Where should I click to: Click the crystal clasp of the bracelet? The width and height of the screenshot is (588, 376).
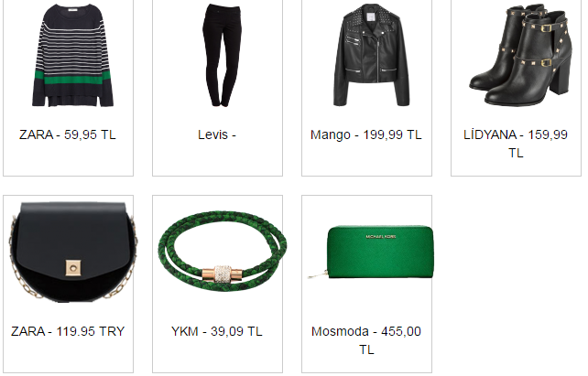coord(223,274)
